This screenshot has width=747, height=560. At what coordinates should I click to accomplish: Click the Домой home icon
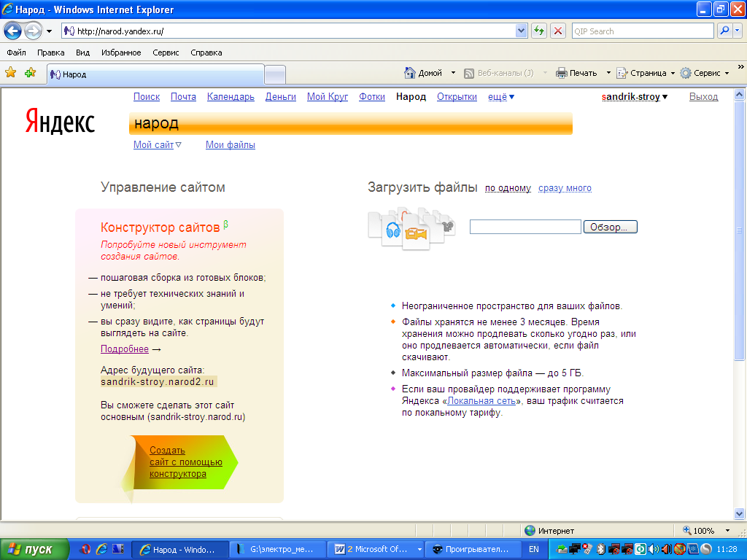(410, 73)
